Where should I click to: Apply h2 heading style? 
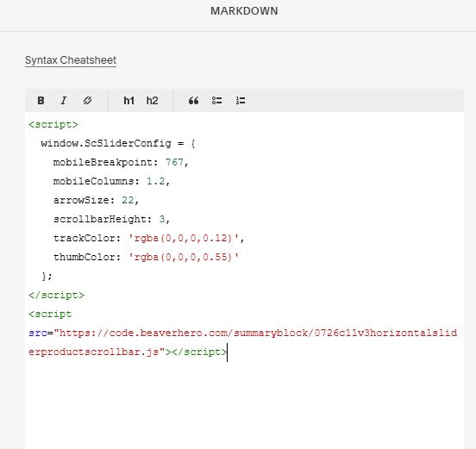pyautogui.click(x=152, y=101)
